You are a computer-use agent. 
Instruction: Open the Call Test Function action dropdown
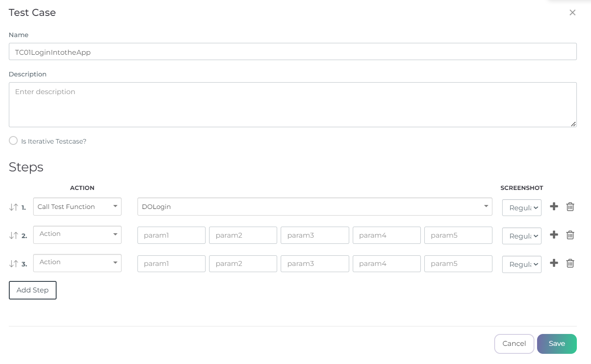click(77, 206)
